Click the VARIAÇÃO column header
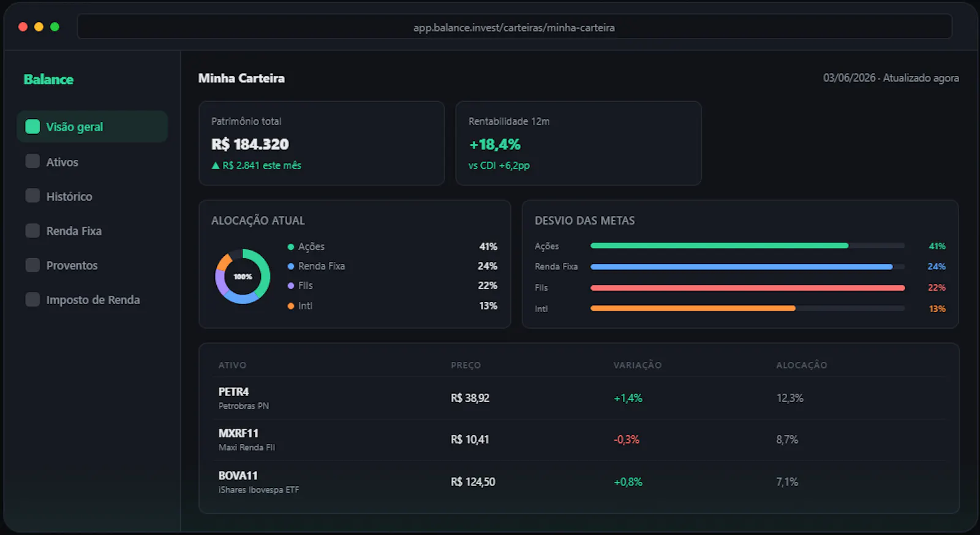This screenshot has height=535, width=980. point(638,365)
